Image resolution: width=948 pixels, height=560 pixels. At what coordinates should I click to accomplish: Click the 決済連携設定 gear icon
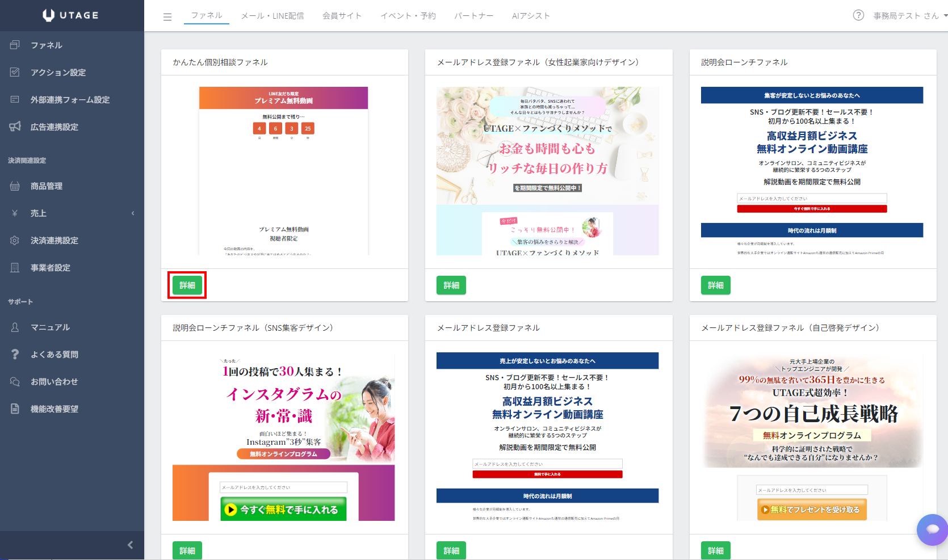pyautogui.click(x=15, y=240)
